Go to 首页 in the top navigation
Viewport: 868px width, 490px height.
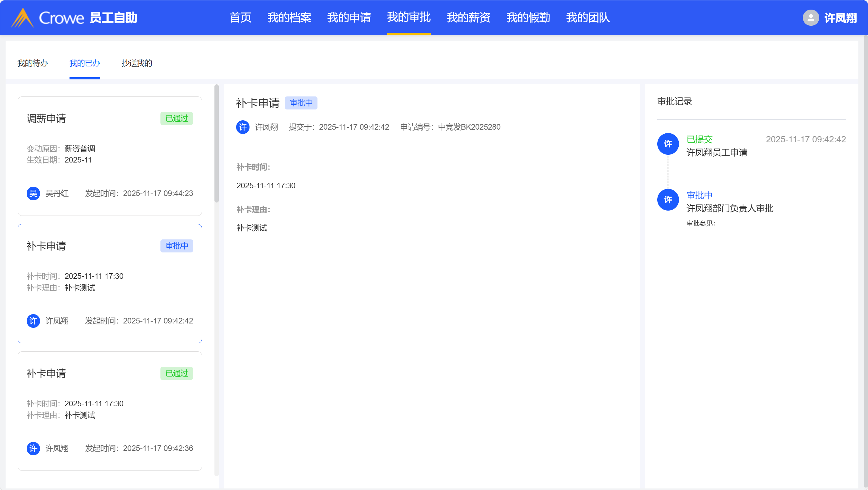click(240, 17)
